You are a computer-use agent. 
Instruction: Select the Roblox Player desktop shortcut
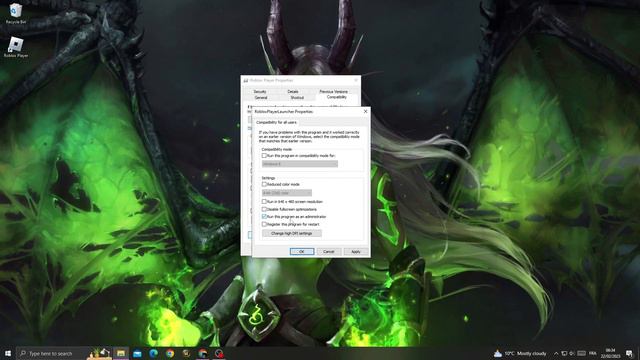(x=16, y=47)
